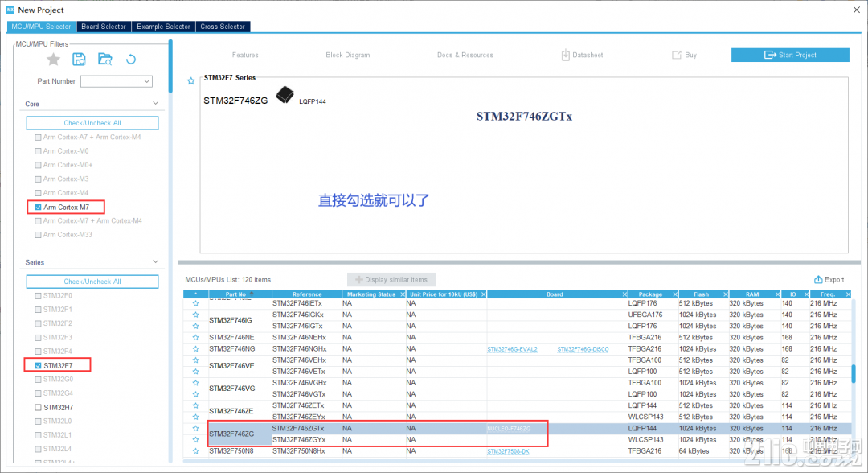Collapse the Core filter section
The height and width of the screenshot is (473, 868).
click(156, 104)
